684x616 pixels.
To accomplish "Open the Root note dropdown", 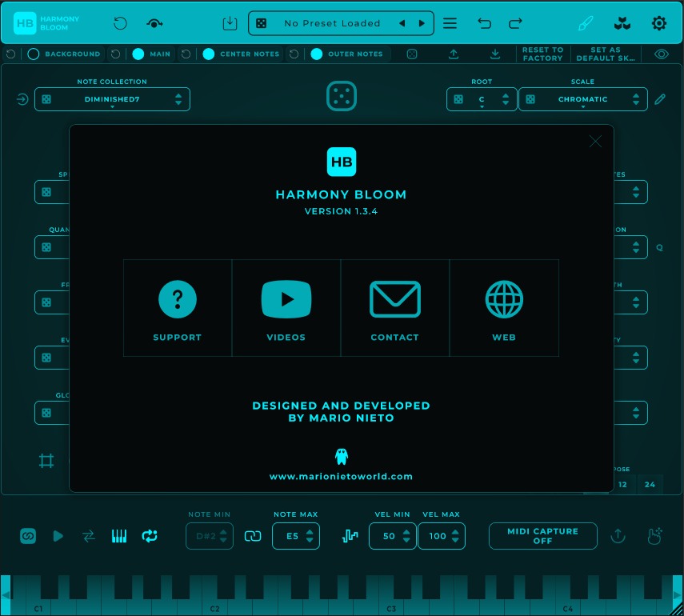I will pyautogui.click(x=482, y=99).
